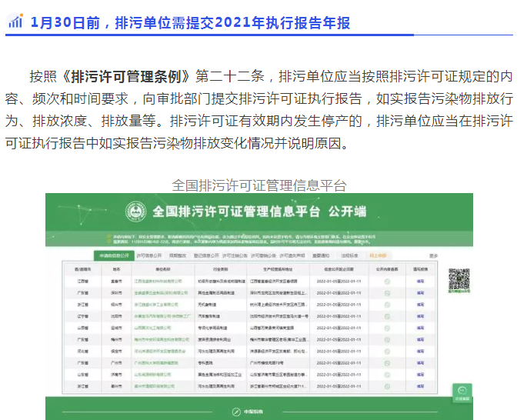This screenshot has height=420, width=527.
Task: Click the green online service chat icon
Action: [462, 392]
